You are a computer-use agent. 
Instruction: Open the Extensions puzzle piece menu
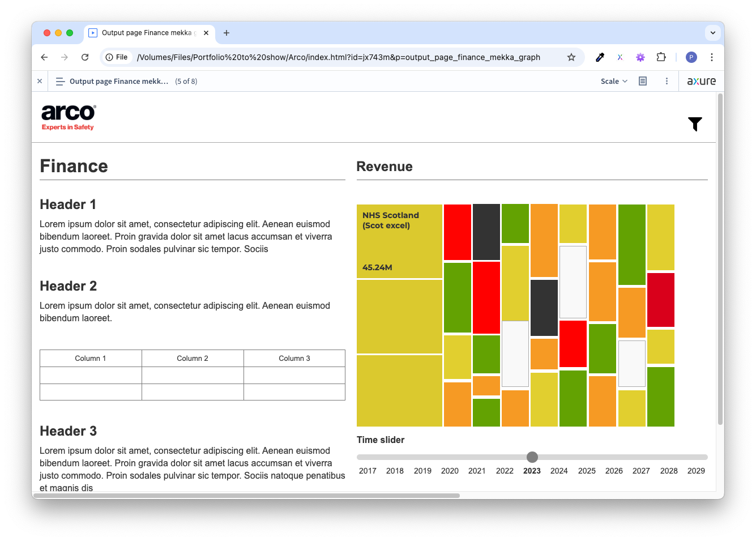pyautogui.click(x=661, y=57)
